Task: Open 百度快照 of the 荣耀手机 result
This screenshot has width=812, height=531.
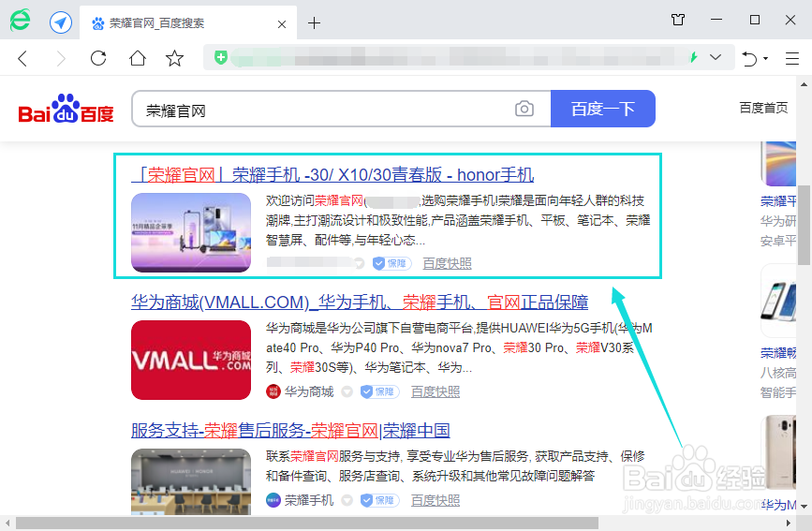Action: 435,500
